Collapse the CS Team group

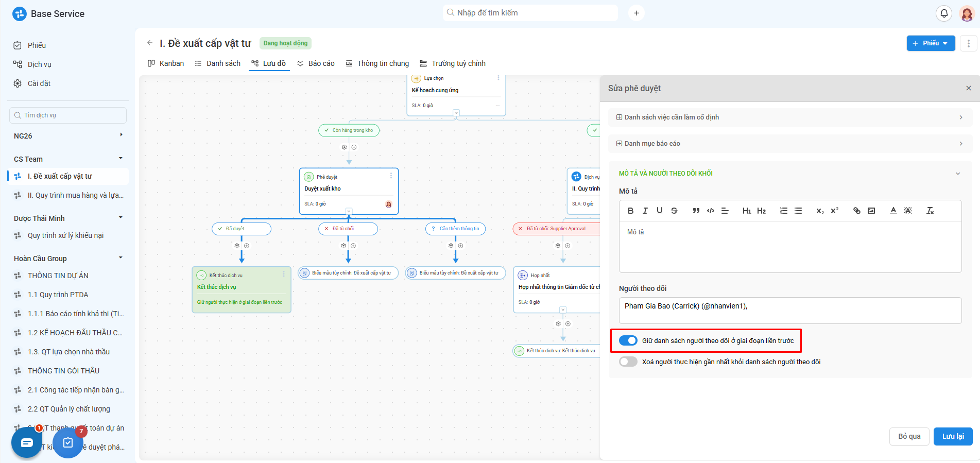(121, 158)
